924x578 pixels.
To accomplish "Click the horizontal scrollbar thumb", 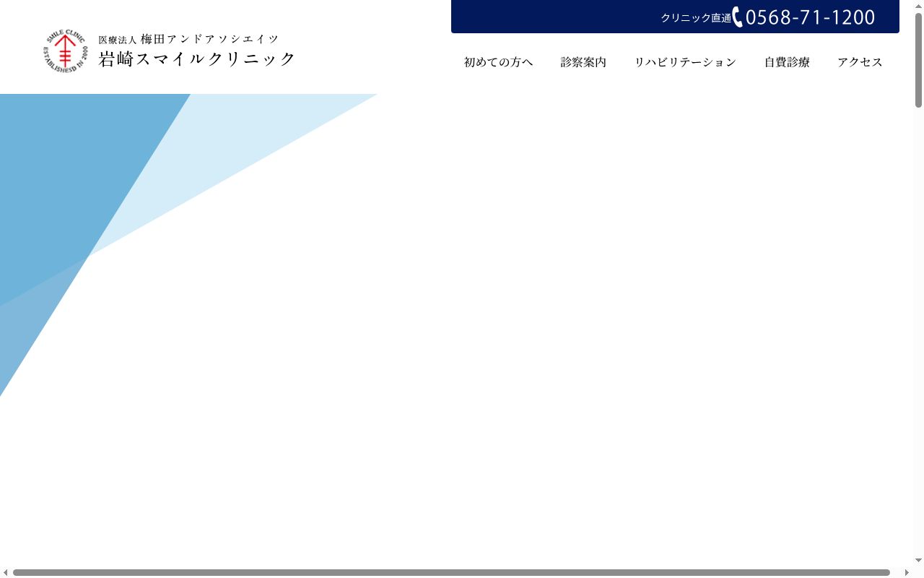I will point(451,573).
